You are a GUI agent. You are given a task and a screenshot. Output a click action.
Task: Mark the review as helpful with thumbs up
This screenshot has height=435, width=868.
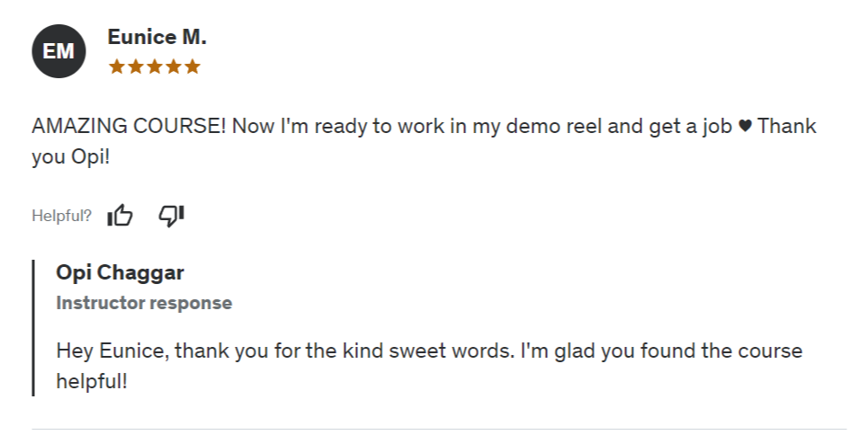pos(120,216)
